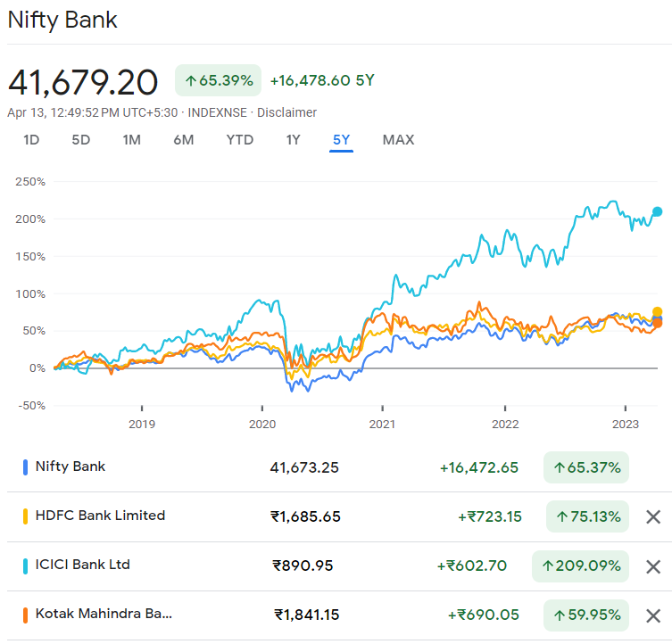Click the orange Kotak line endpoint dot
672x644 pixels.
657,323
